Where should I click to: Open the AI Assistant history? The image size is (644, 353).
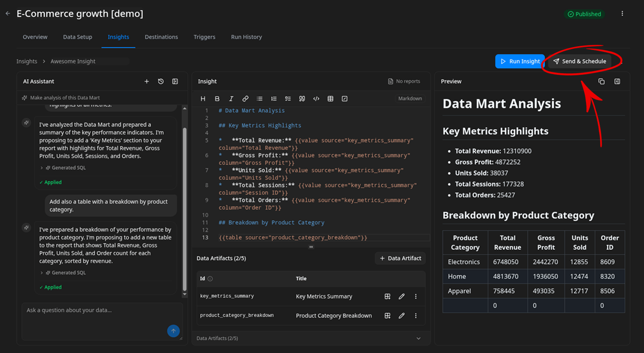coord(161,81)
